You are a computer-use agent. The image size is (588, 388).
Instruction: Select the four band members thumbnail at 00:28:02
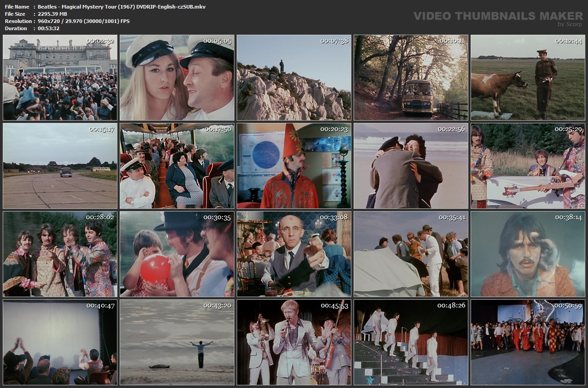(x=60, y=254)
